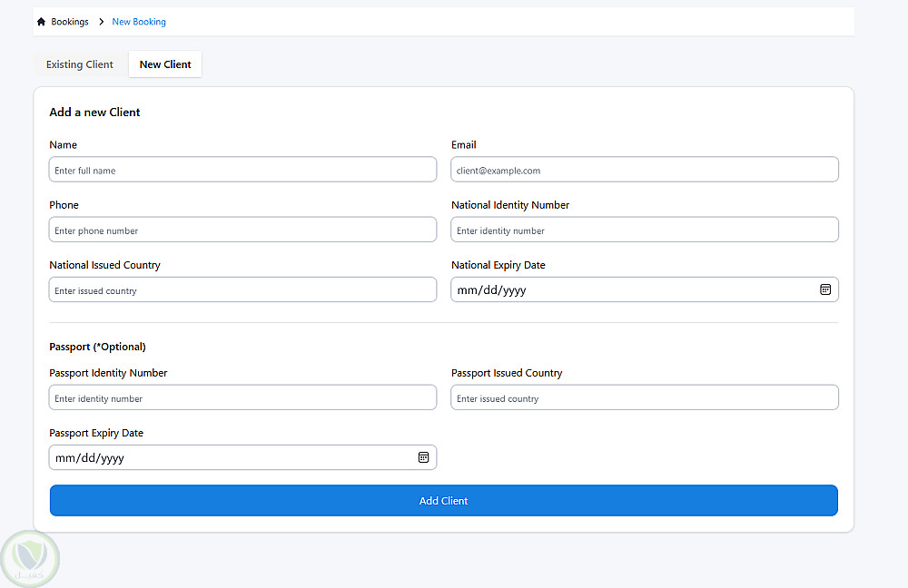The width and height of the screenshot is (908, 588).
Task: Click the breadcrumb chevron separator
Action: point(101,22)
